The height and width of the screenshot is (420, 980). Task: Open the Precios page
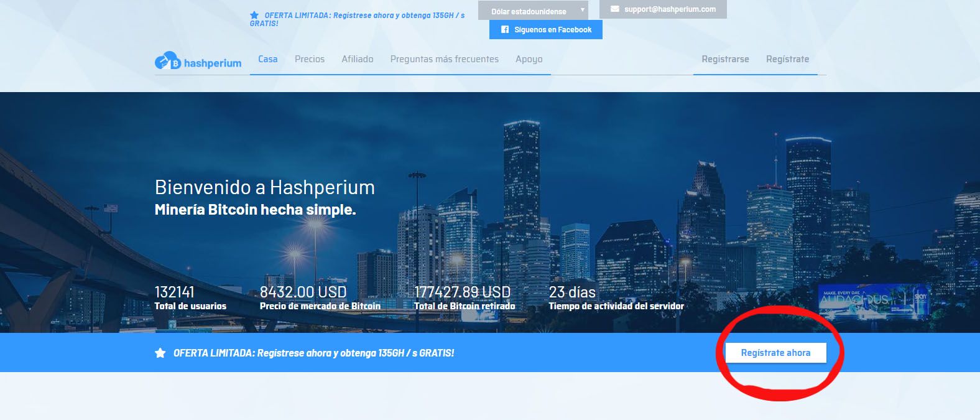point(310,59)
